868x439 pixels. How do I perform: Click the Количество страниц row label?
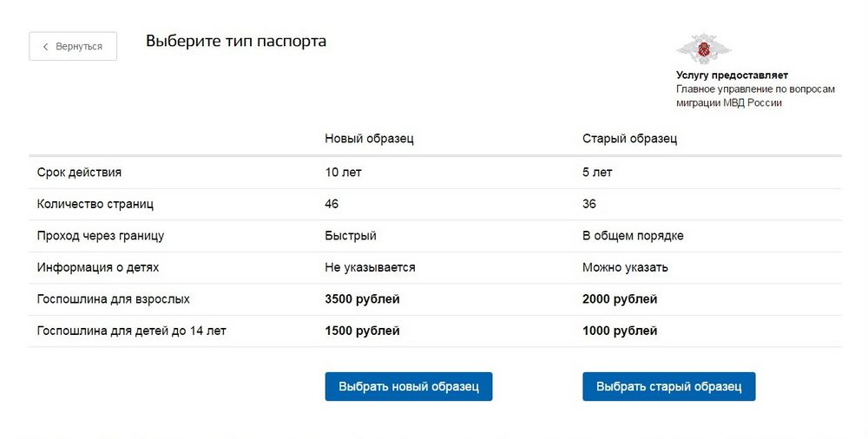95,204
